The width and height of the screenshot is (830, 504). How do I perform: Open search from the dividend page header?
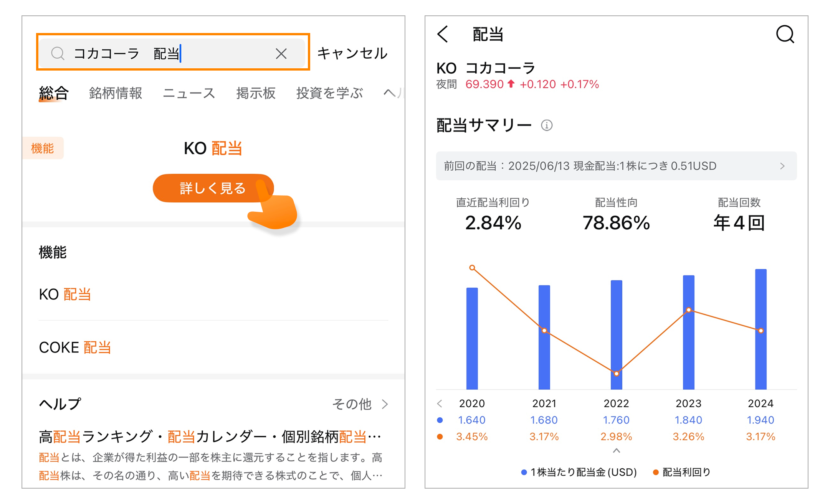tap(785, 35)
